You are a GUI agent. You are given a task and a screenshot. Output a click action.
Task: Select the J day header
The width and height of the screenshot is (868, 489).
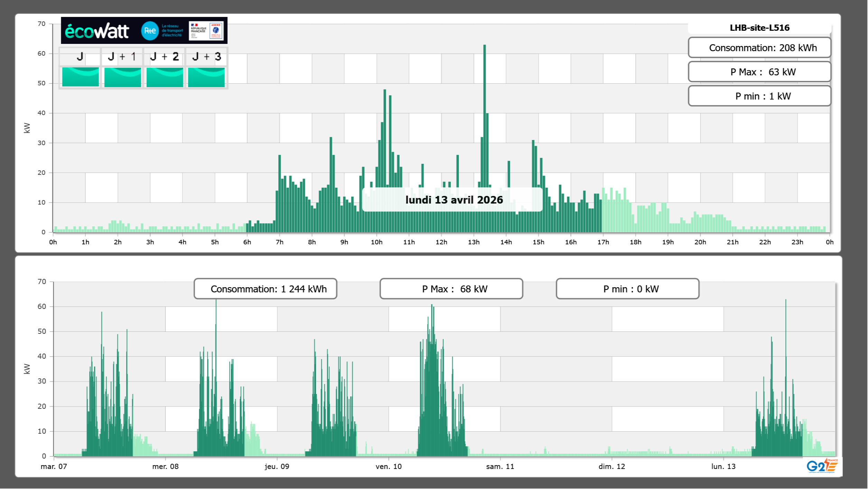[x=80, y=57]
